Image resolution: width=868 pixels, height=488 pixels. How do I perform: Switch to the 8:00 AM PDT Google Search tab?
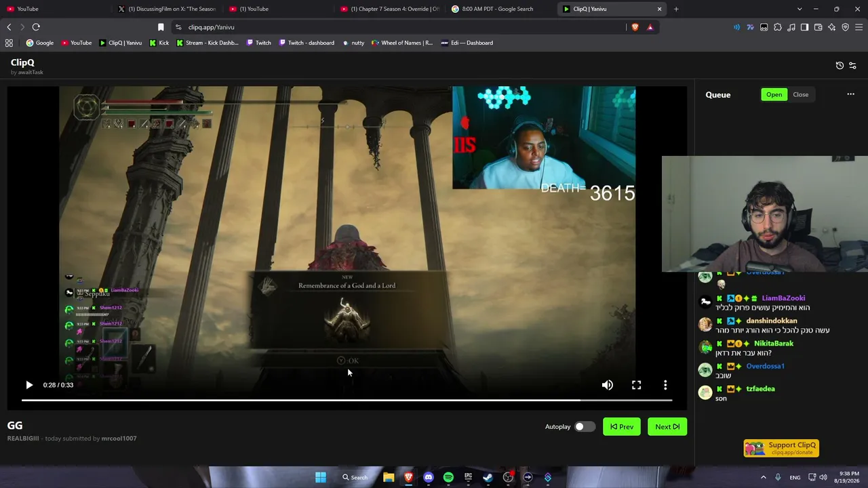click(x=500, y=9)
